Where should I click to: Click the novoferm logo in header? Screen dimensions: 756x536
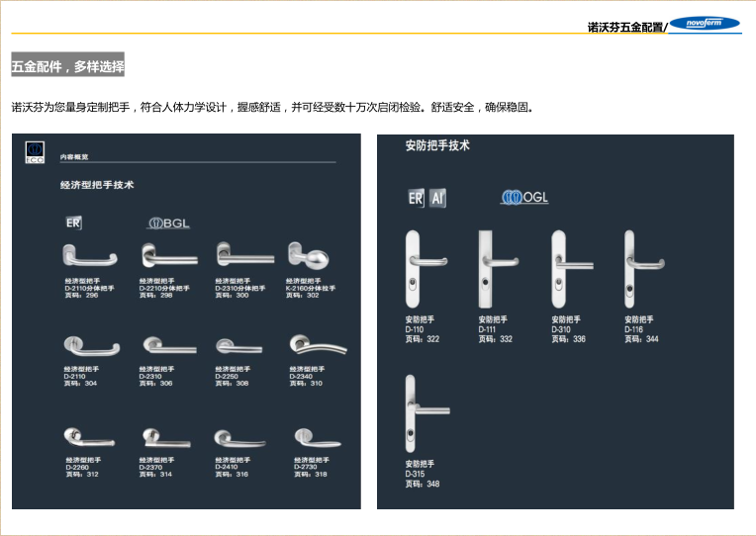[705, 23]
